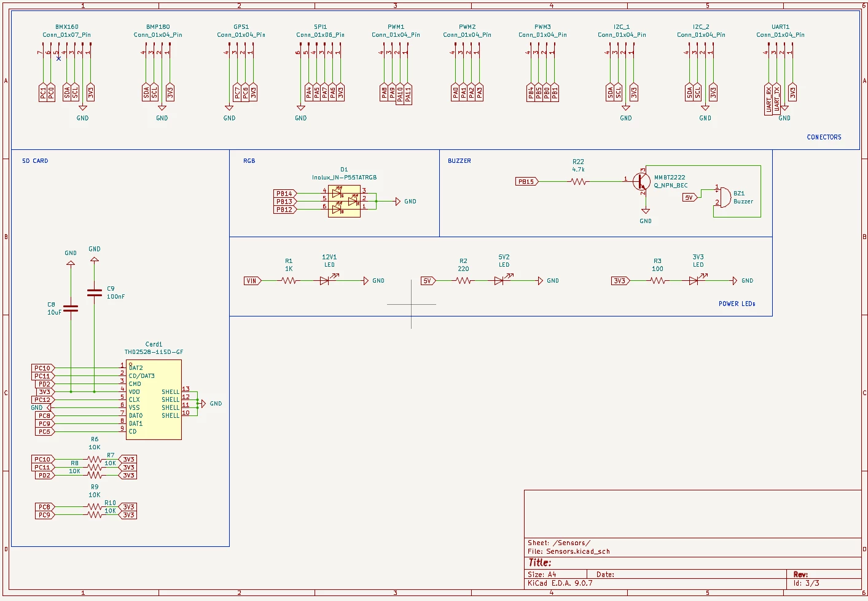Click the KiCad E.D.A. 9.0.7 text
Screen dimensions: 868x601
(560, 583)
